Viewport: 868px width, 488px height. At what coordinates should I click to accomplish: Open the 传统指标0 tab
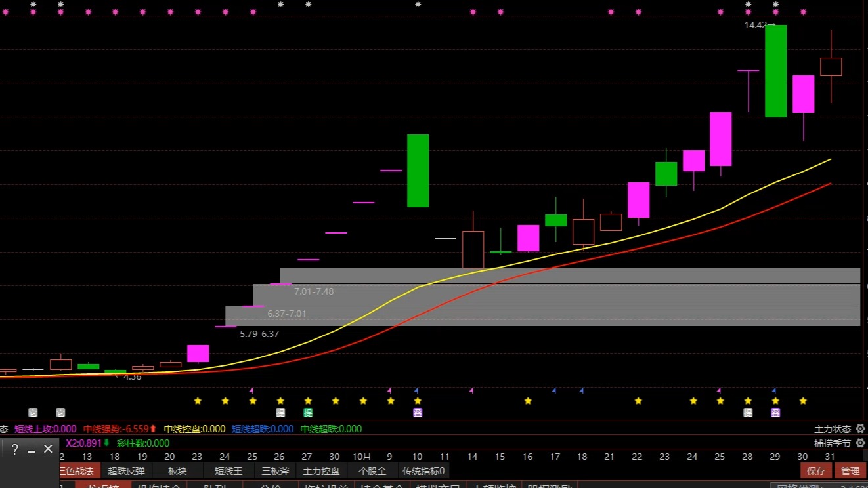[423, 471]
